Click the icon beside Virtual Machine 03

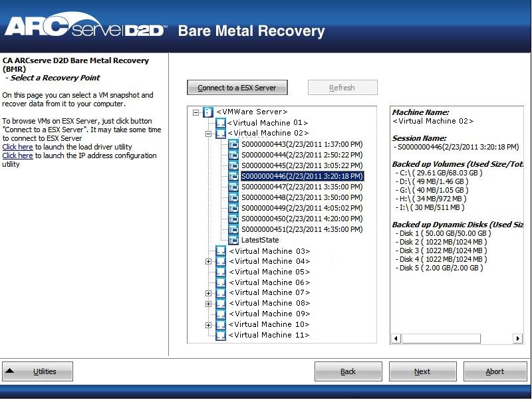pyautogui.click(x=221, y=251)
